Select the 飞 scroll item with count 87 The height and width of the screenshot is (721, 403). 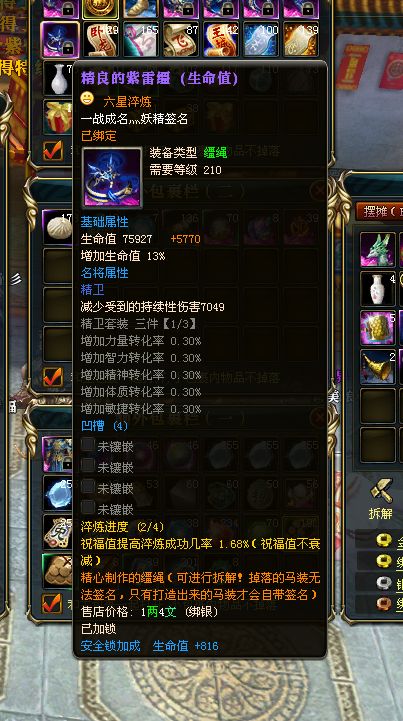click(180, 40)
